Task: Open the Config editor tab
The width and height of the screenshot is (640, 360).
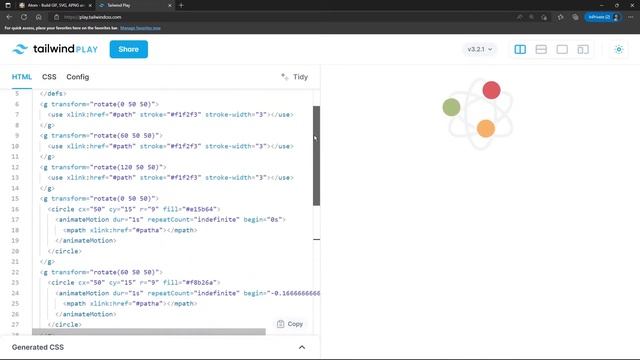Action: tap(78, 77)
